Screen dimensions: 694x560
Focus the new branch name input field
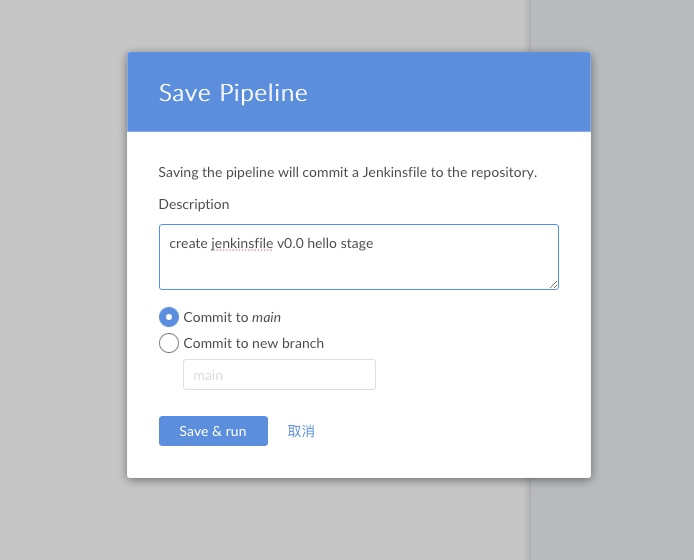(279, 375)
